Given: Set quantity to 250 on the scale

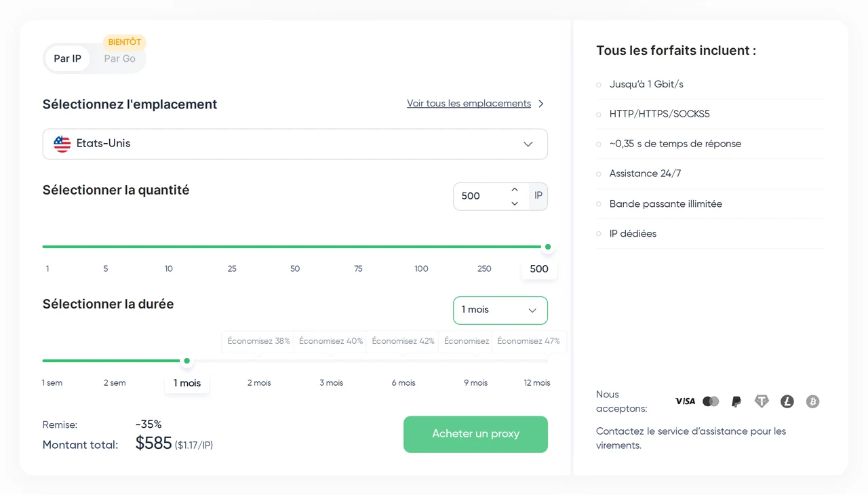Looking at the screenshot, I should (484, 269).
